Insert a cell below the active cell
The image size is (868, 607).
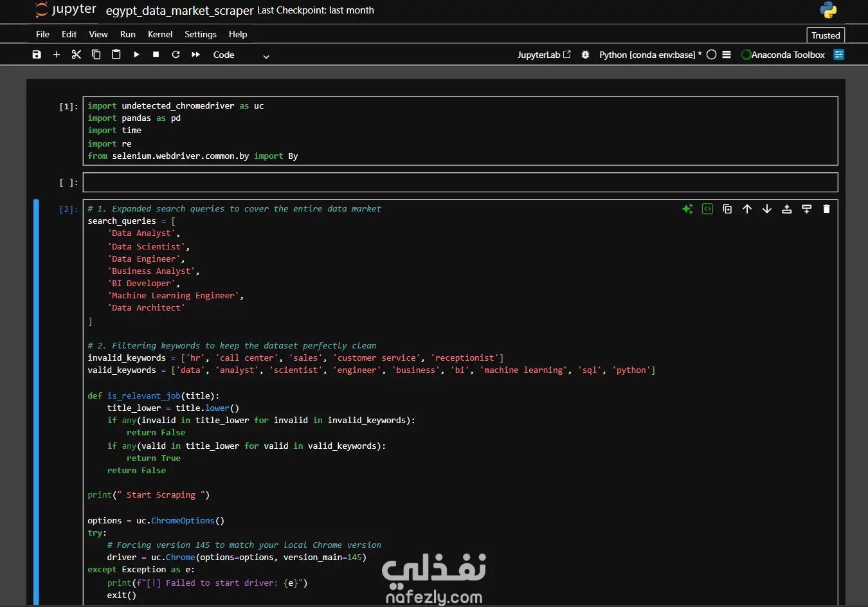807,209
